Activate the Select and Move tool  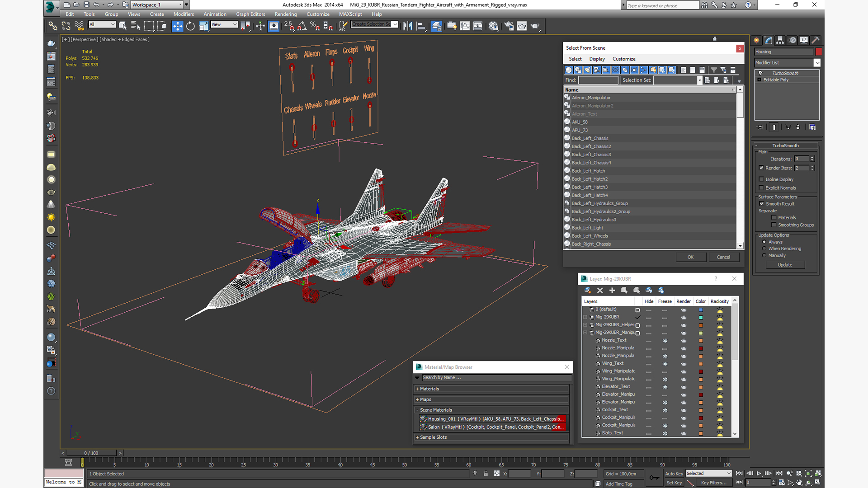click(x=178, y=26)
